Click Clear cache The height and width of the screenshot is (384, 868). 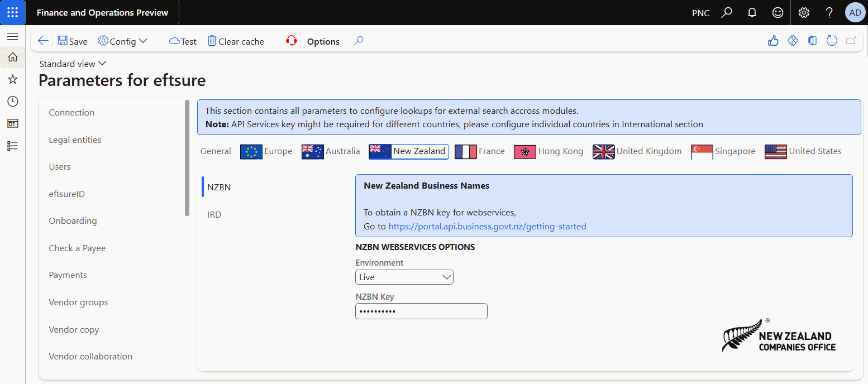pos(236,41)
